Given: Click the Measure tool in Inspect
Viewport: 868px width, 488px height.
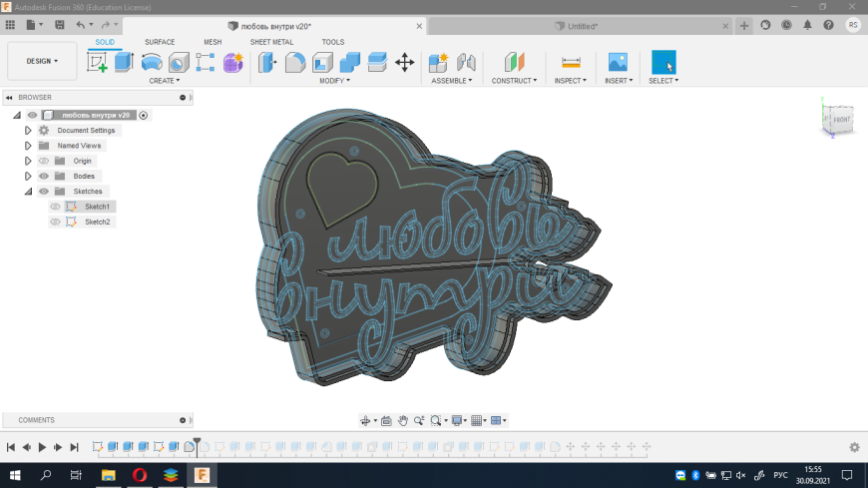Looking at the screenshot, I should [x=572, y=63].
